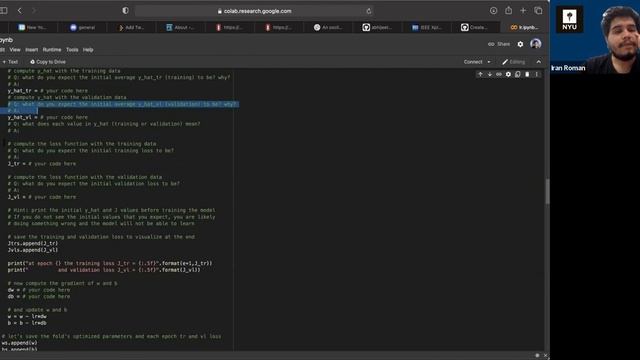The image size is (640, 360).
Task: Open the Help menu in Colab
Action: click(88, 50)
